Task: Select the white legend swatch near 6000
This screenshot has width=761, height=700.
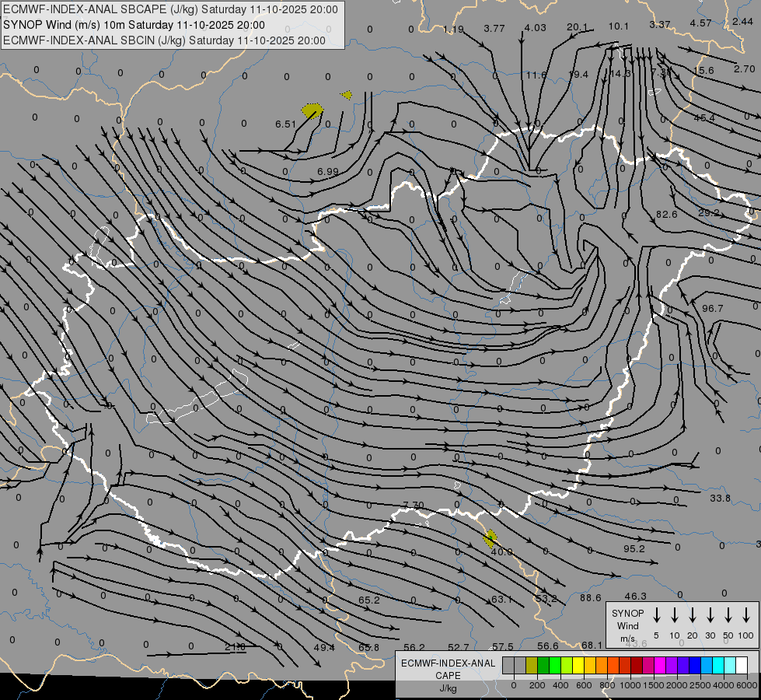Action: (742, 666)
